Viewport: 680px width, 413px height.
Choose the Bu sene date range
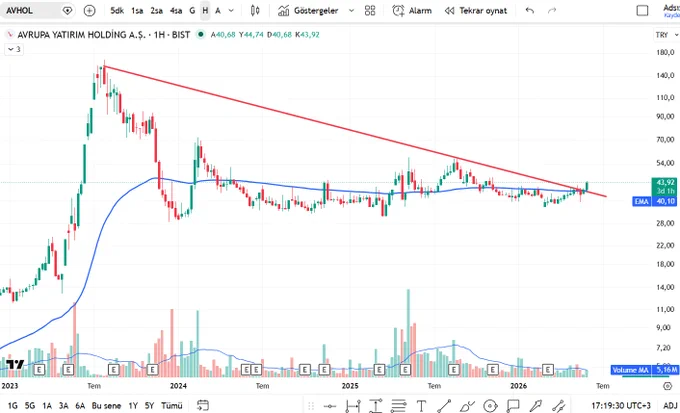click(108, 406)
